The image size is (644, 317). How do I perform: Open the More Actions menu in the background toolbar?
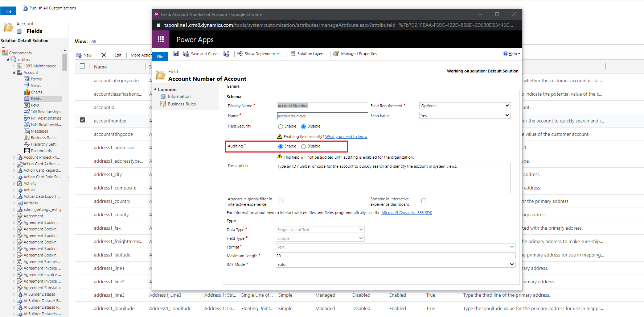click(141, 55)
